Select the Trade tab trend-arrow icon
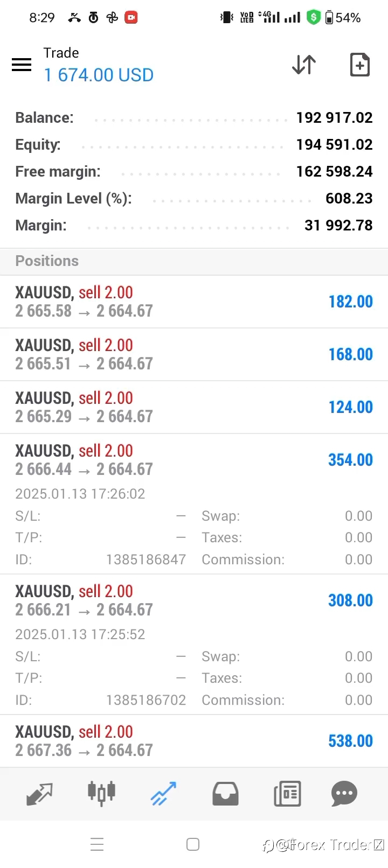The width and height of the screenshot is (388, 868). click(x=163, y=794)
